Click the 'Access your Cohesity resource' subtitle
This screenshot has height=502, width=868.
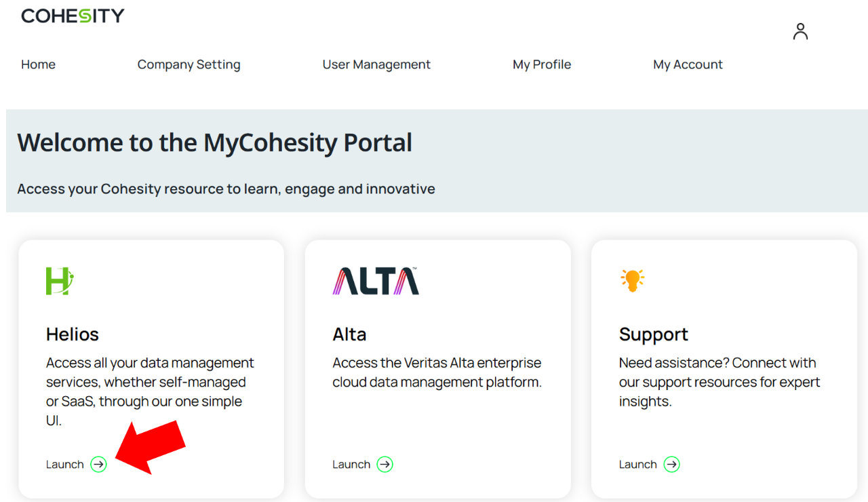226,189
